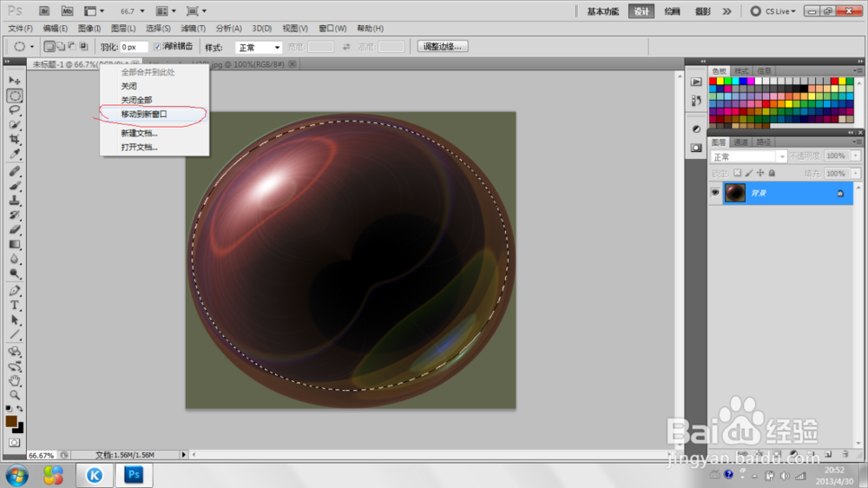Select the Elliptical Marquee tool in the toolbox

coord(15,96)
